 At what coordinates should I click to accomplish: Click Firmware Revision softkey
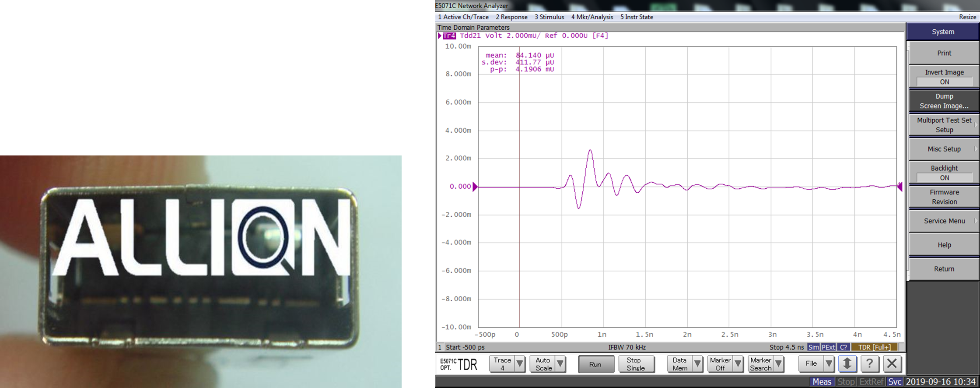944,197
